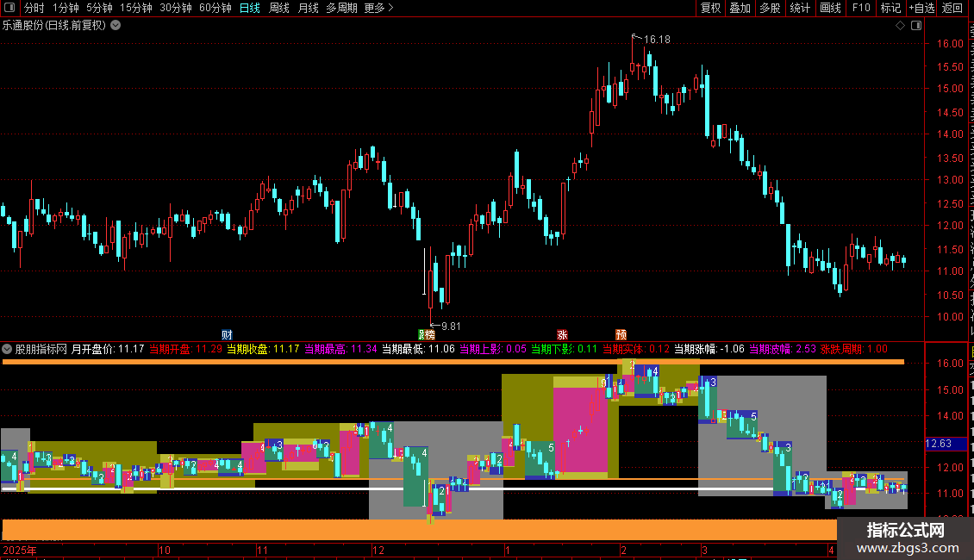Click the 当期实体: 0.12 value
This screenshot has height=560, width=974.
tap(636, 349)
